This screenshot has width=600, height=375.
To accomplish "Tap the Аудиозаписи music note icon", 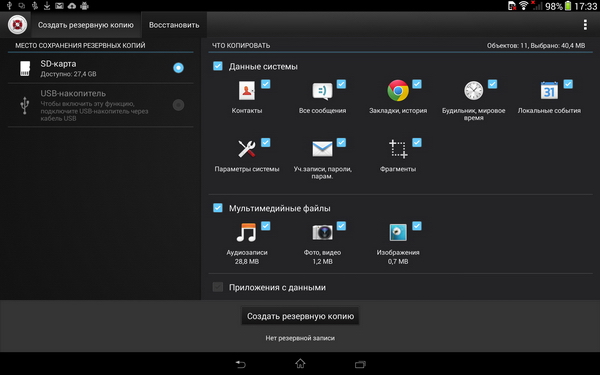I will tap(246, 232).
